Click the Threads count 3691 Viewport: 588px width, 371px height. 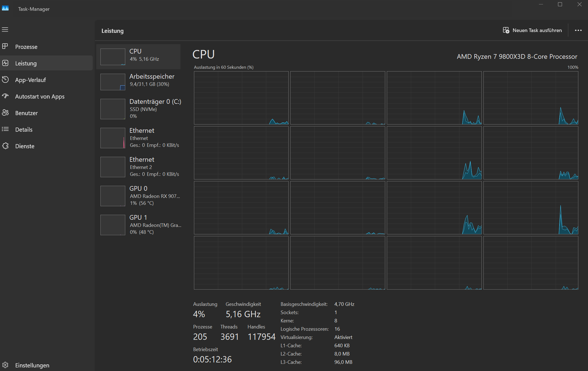pos(230,337)
